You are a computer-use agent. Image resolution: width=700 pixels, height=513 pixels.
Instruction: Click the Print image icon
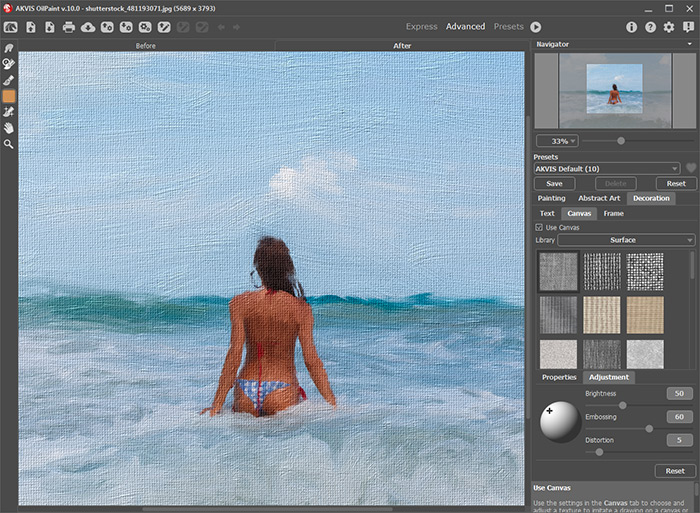(x=69, y=27)
